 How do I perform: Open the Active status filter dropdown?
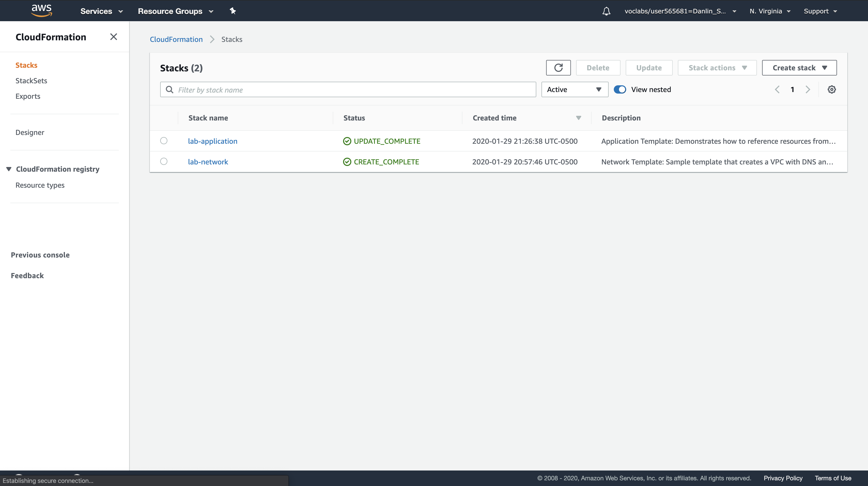(x=575, y=89)
